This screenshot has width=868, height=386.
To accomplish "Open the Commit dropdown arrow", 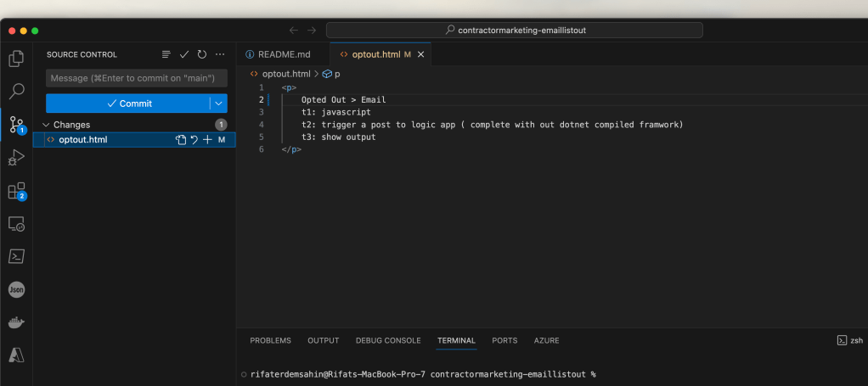I will 218,103.
